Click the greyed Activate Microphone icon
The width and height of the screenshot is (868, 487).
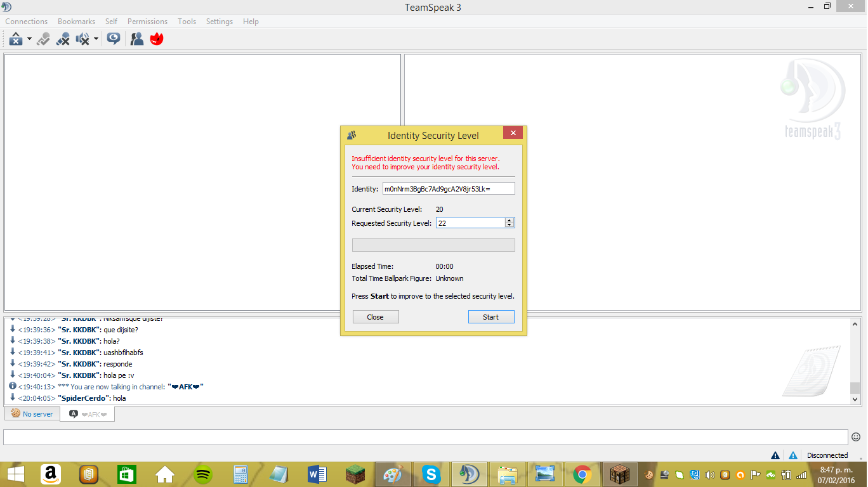43,39
